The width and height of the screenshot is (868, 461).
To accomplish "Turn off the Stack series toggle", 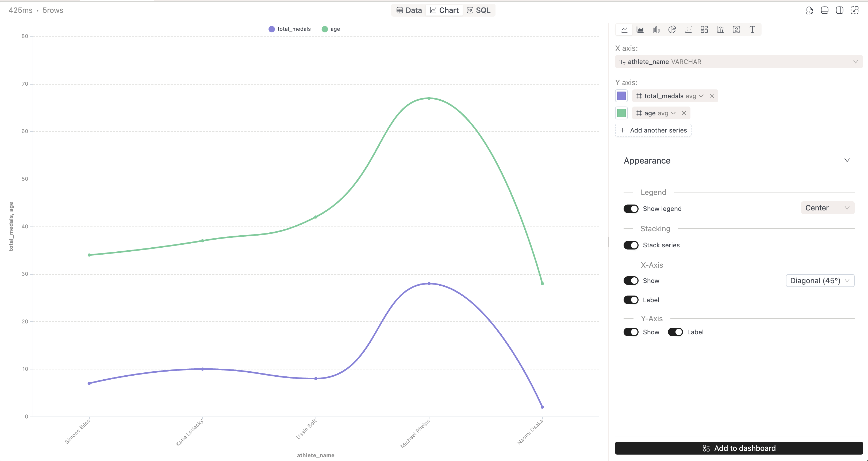I will [x=631, y=245].
